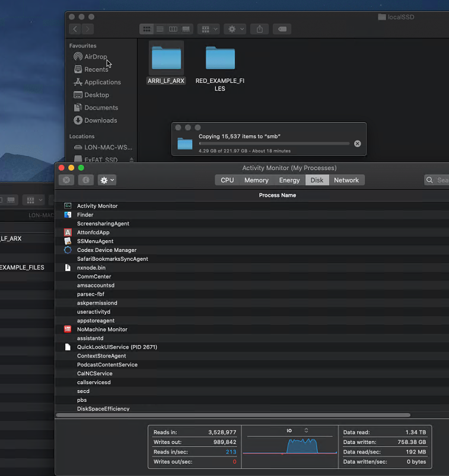Click the Quit Process stop button
Screen dimensions: 449x476
click(x=66, y=180)
